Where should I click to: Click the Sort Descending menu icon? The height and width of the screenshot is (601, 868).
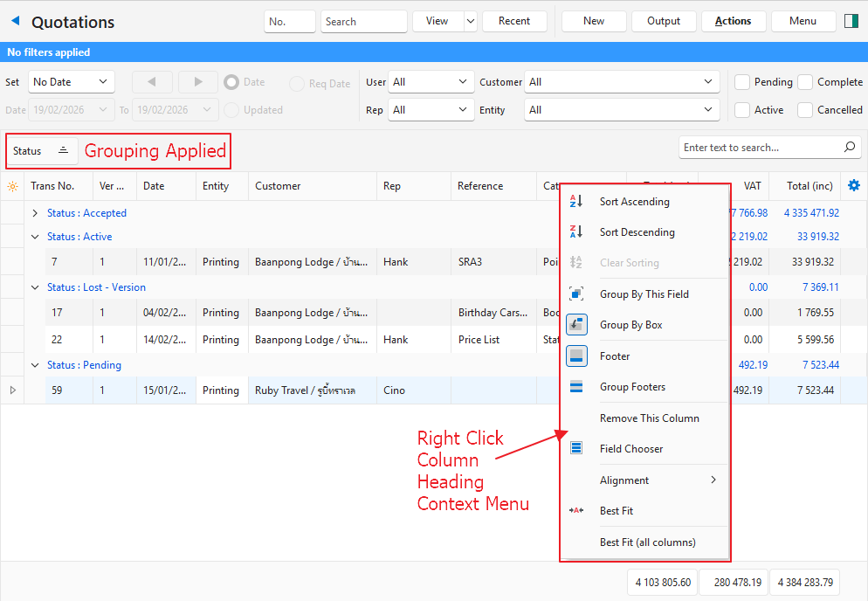576,232
